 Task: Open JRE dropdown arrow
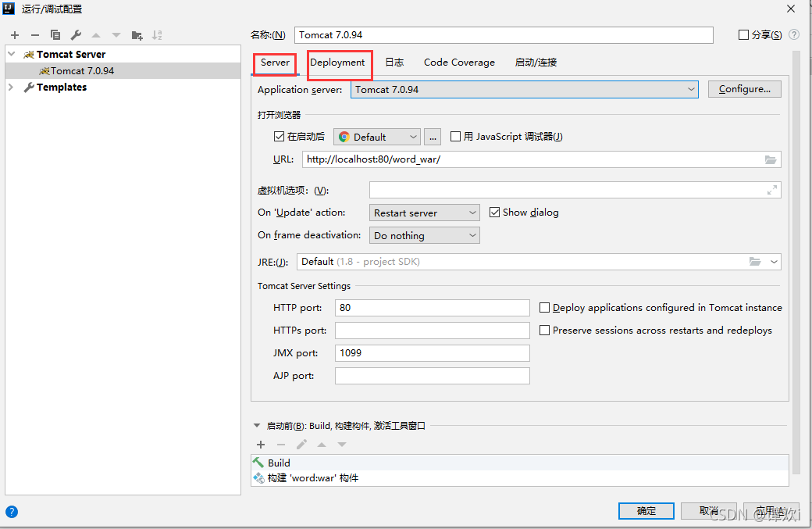click(774, 262)
